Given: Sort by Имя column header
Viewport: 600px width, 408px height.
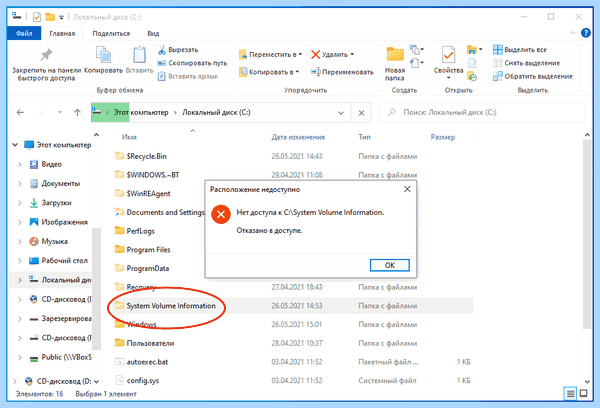Looking at the screenshot, I should (x=129, y=137).
